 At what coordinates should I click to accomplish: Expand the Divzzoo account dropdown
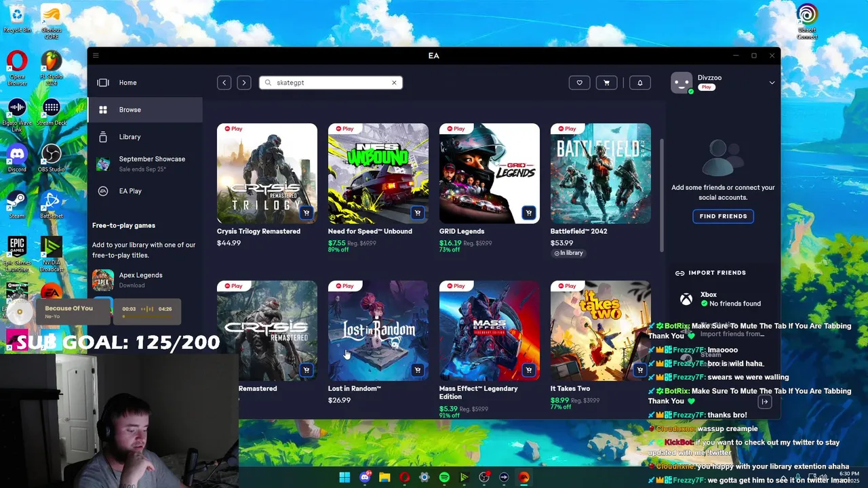pos(772,83)
